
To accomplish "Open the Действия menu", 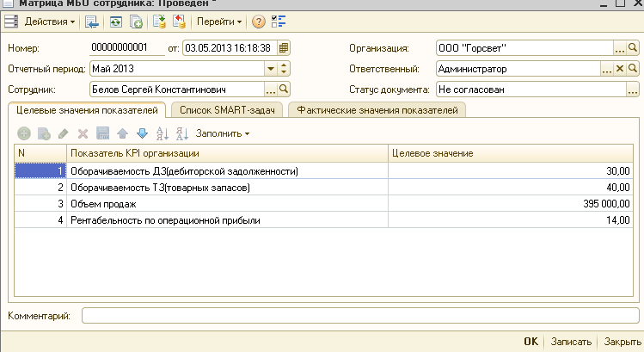I will tap(50, 22).
